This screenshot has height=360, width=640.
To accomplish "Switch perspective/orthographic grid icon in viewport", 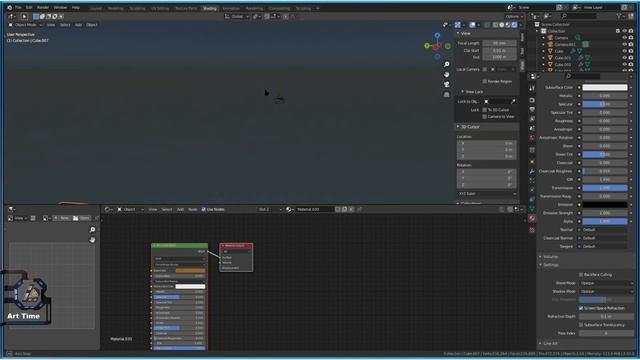I will click(x=447, y=94).
